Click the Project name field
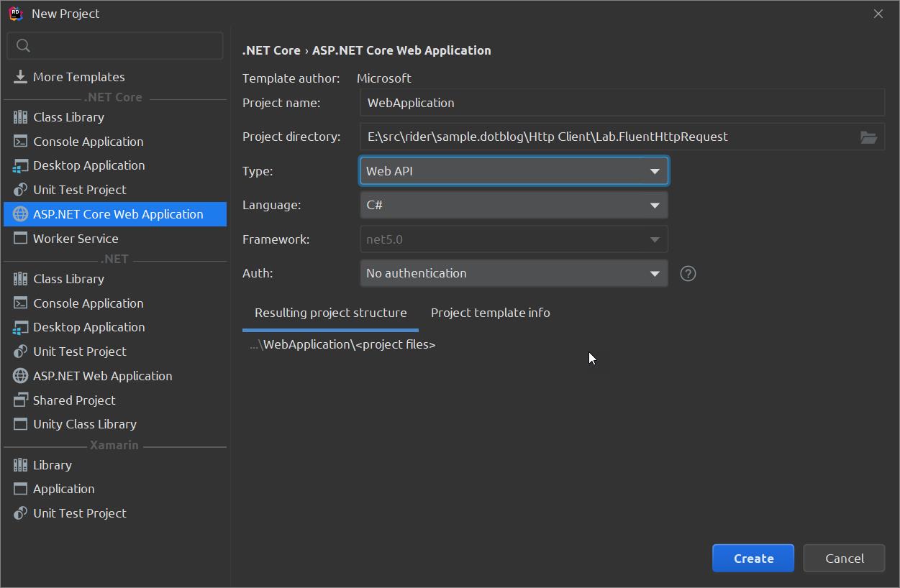Screen dimensions: 900x588 622,103
